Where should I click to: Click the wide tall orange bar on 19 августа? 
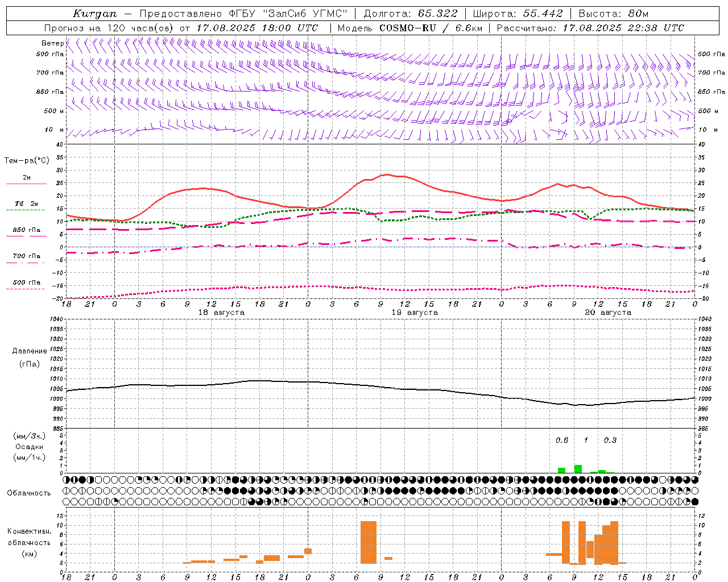369,542
